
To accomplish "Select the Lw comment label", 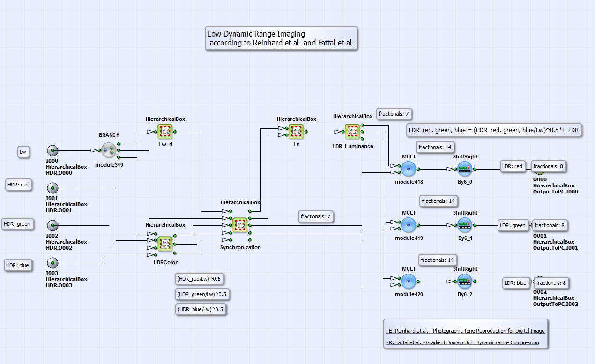I will point(22,151).
